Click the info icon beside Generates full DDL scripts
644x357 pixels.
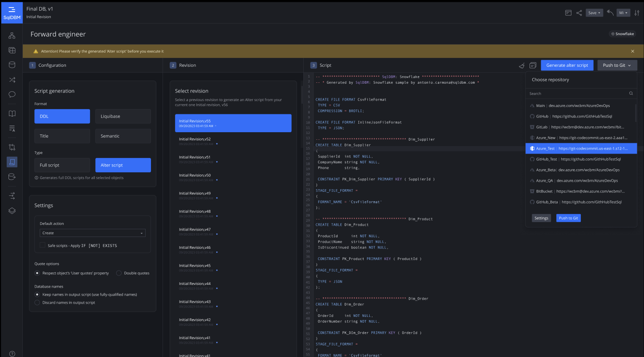point(36,178)
